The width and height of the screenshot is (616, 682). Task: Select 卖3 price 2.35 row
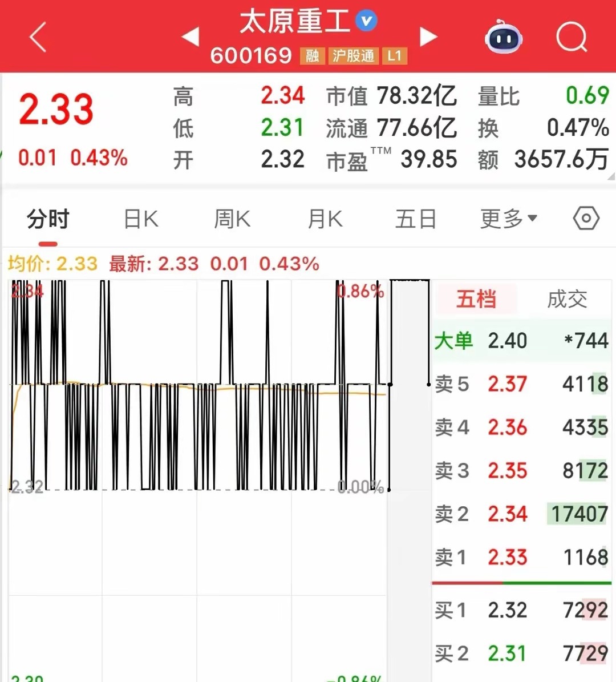(x=522, y=471)
